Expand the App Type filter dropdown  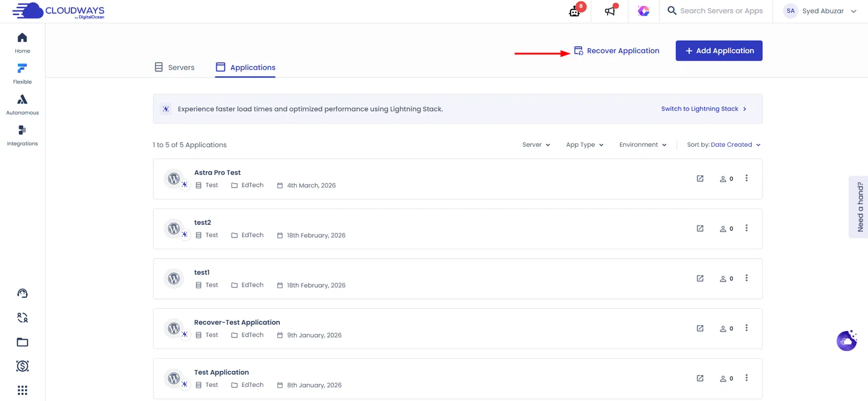pos(585,145)
